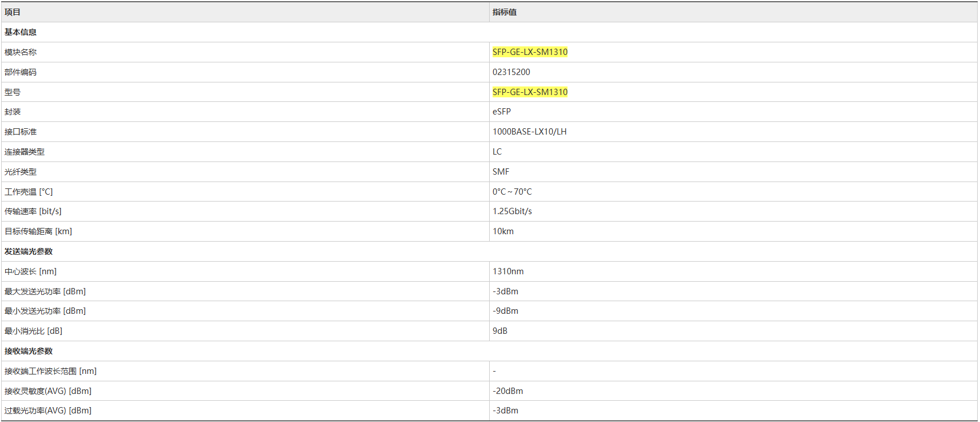Select the 1000BASE-LX10/LH value

(x=530, y=132)
